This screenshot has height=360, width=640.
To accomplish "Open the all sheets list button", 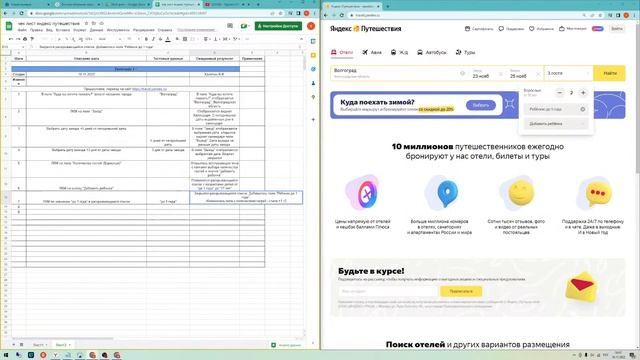I will [21, 345].
